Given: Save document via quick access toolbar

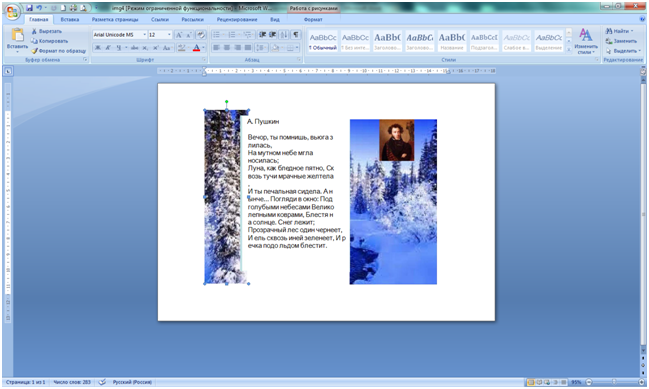Looking at the screenshot, I should click(29, 8).
